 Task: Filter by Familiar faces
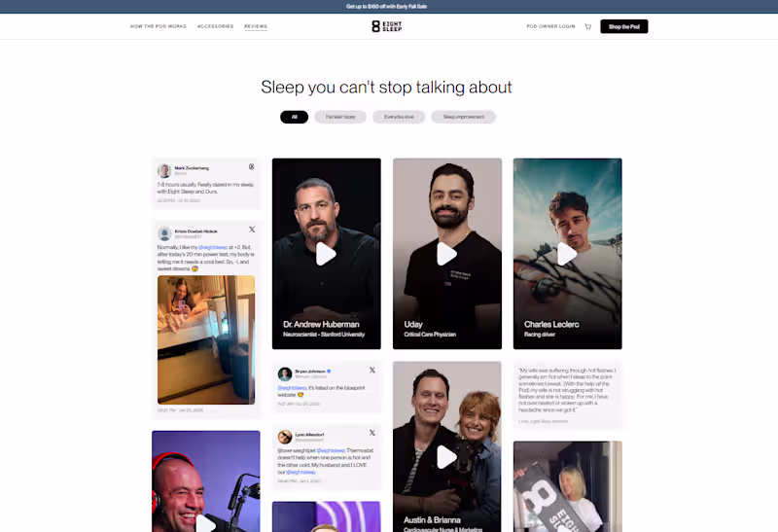click(340, 117)
